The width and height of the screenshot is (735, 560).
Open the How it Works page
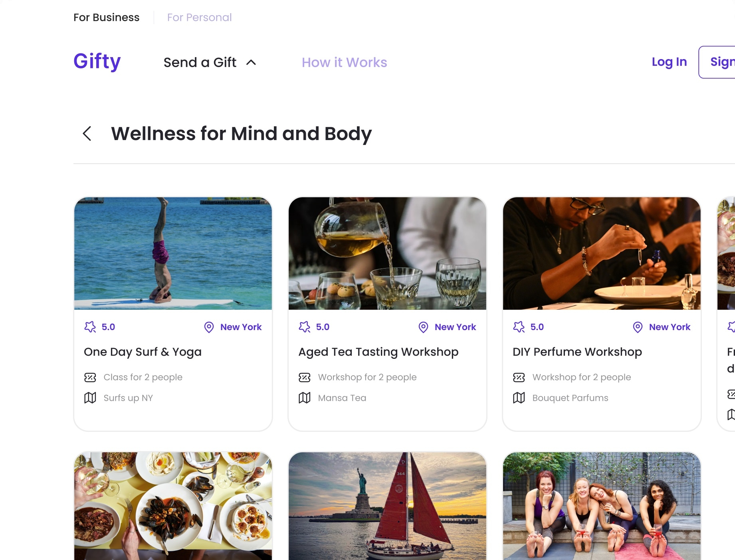coord(345,62)
